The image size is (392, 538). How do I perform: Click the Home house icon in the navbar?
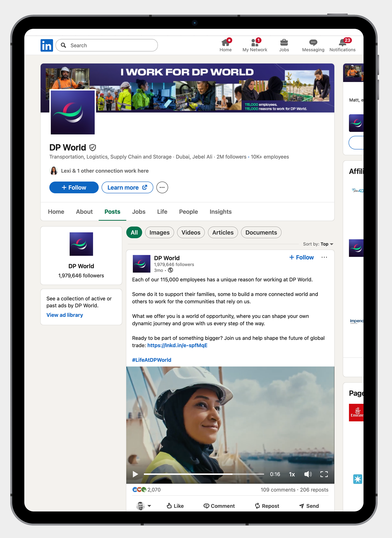pyautogui.click(x=225, y=43)
